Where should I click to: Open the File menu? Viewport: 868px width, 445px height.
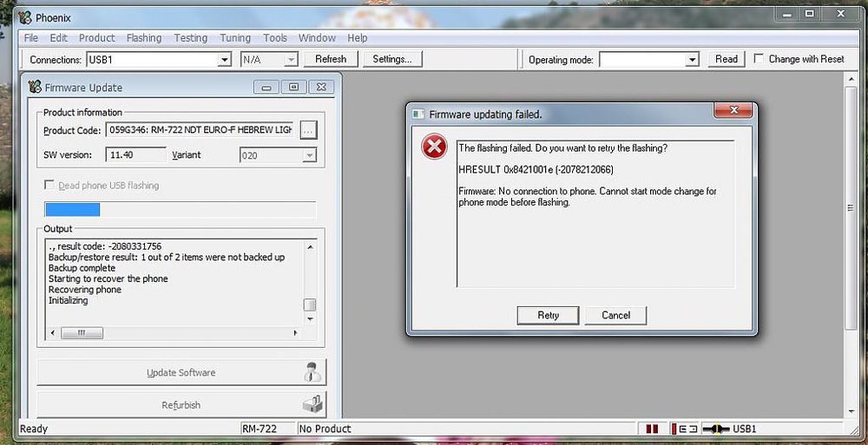[x=31, y=38]
